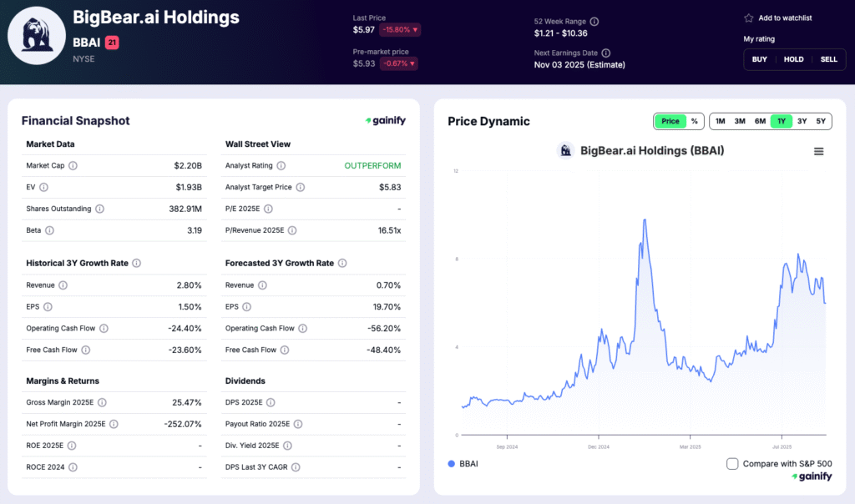Rate the stock as HOLD

pos(793,59)
